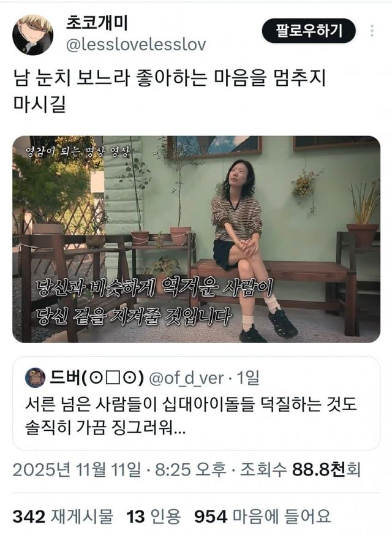Show the 13 인용 quotes list
This screenshot has width=392, height=535.
tap(153, 516)
